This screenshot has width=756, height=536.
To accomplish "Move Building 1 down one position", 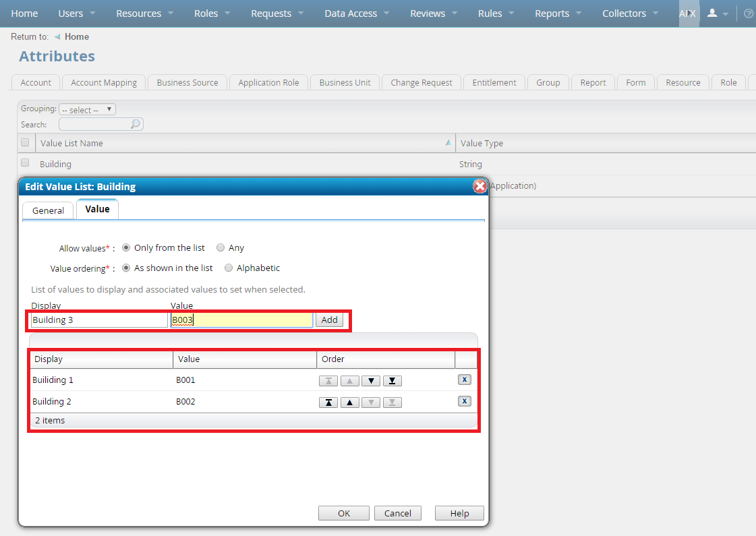I will (371, 381).
